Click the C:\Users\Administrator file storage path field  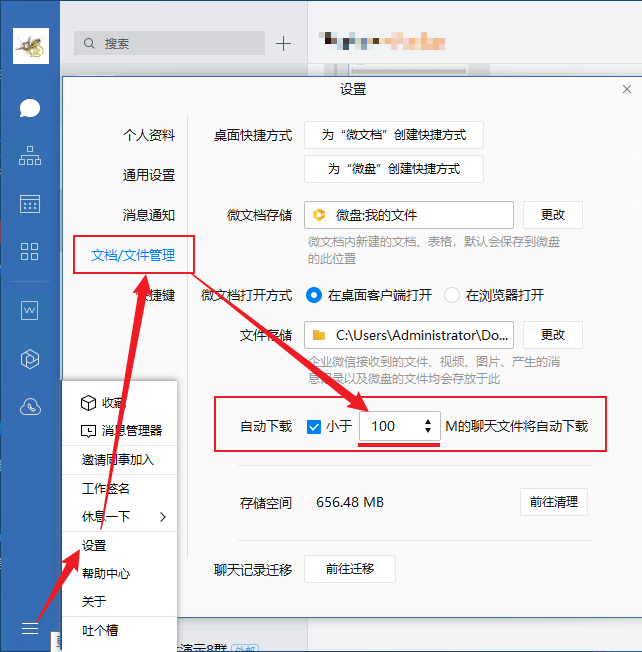click(409, 335)
